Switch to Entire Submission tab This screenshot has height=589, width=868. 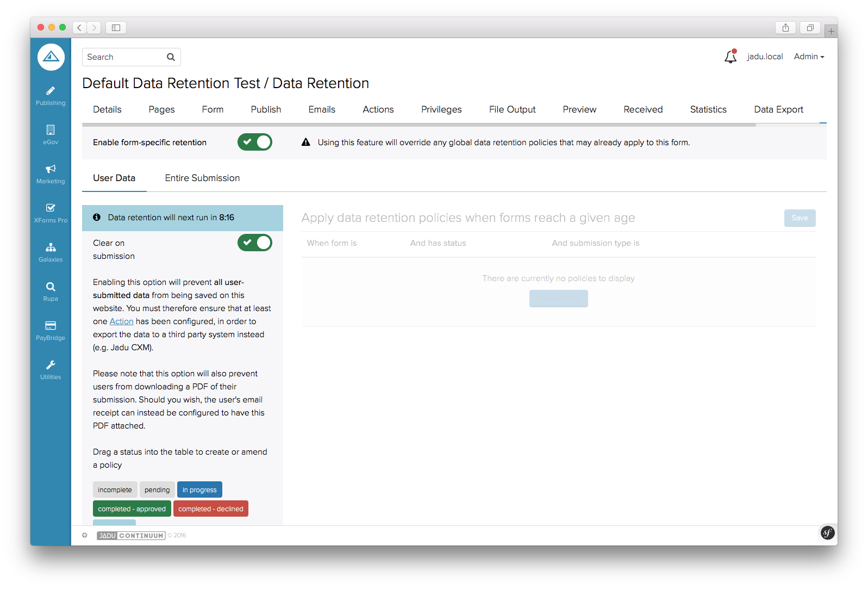(x=202, y=178)
